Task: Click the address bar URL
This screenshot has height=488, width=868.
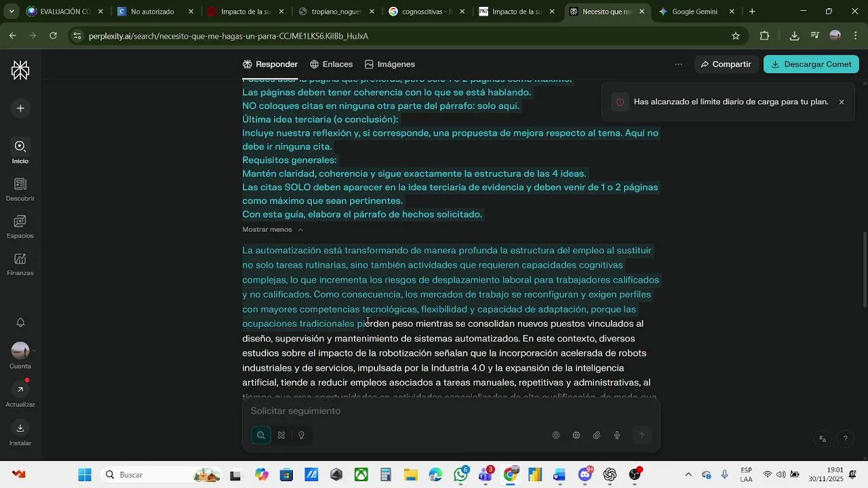Action: (x=229, y=36)
